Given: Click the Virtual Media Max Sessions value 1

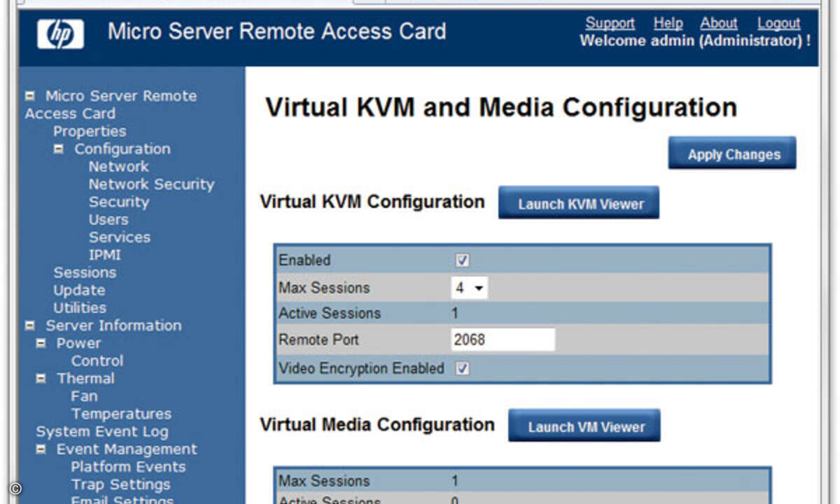Looking at the screenshot, I should pos(455,482).
